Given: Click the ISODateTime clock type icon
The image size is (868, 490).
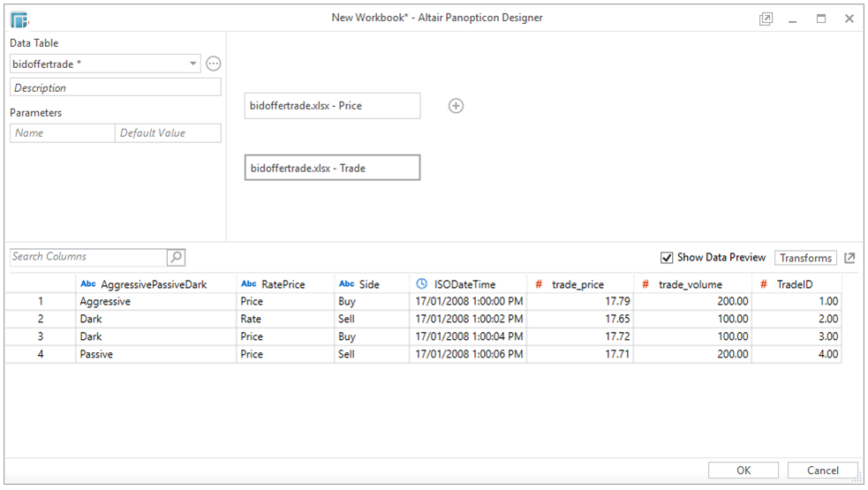Looking at the screenshot, I should pos(422,284).
